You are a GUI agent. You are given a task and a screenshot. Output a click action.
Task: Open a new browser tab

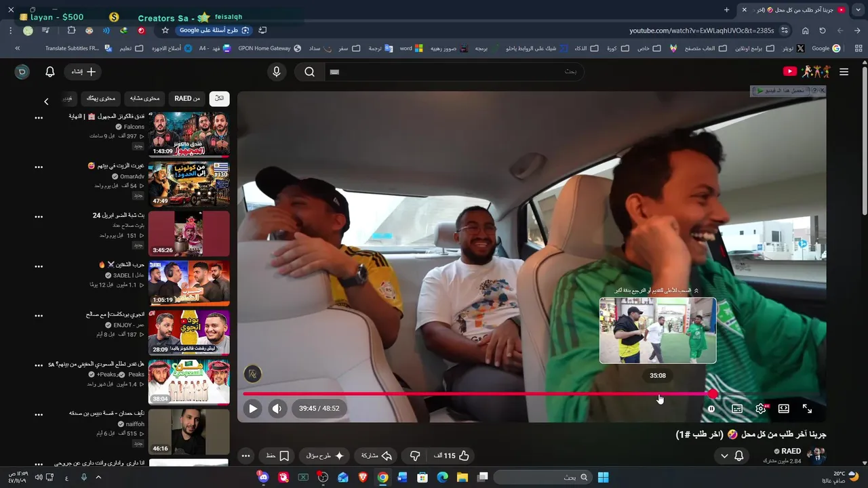point(726,10)
